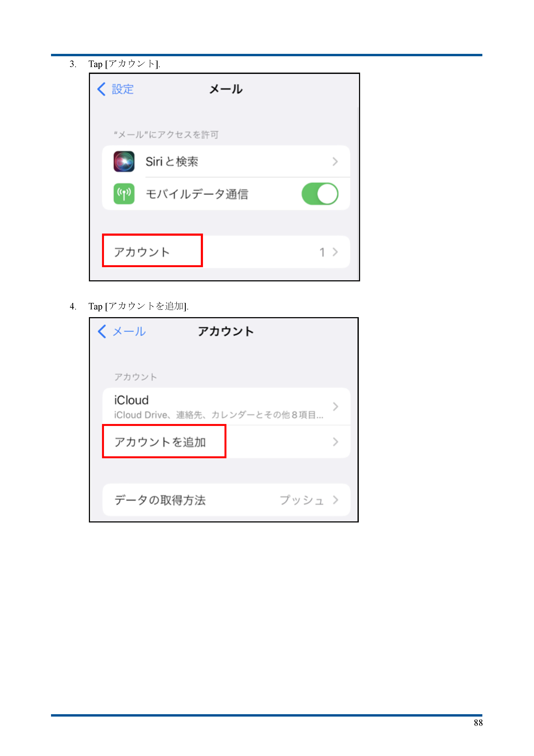Open the chevron beside プッシュ
The width and height of the screenshot is (534, 756).
[335, 500]
